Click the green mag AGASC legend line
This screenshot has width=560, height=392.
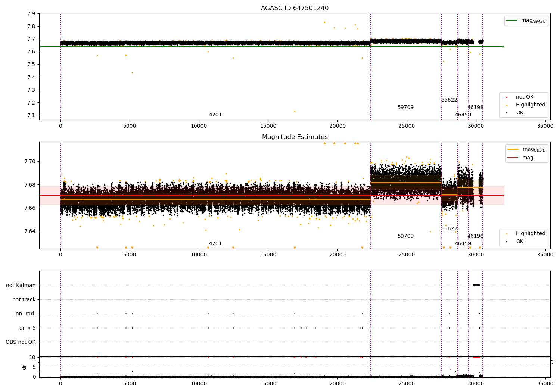pyautogui.click(x=512, y=21)
